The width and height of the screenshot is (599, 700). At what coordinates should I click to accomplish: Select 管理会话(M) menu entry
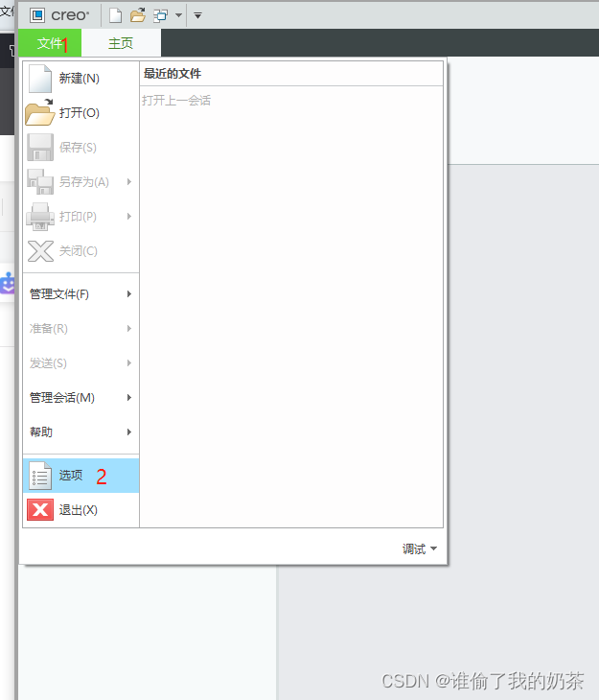point(62,398)
